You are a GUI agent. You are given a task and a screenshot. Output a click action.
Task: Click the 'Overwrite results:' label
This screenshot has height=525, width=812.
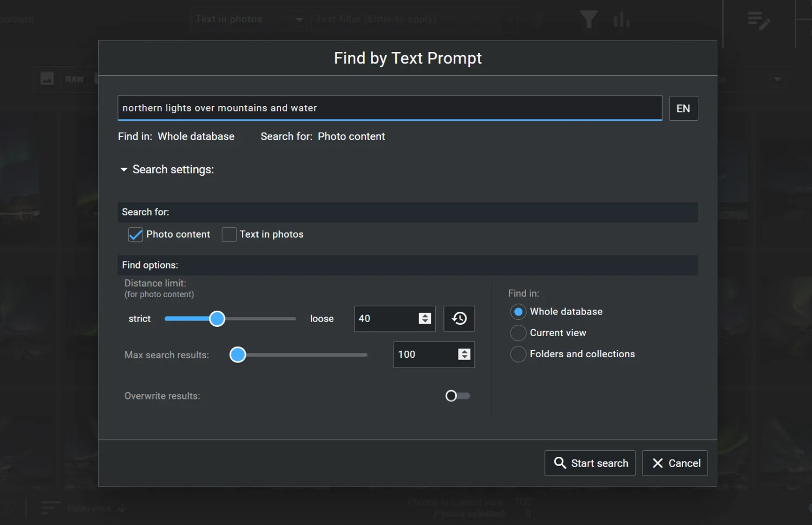coord(162,396)
